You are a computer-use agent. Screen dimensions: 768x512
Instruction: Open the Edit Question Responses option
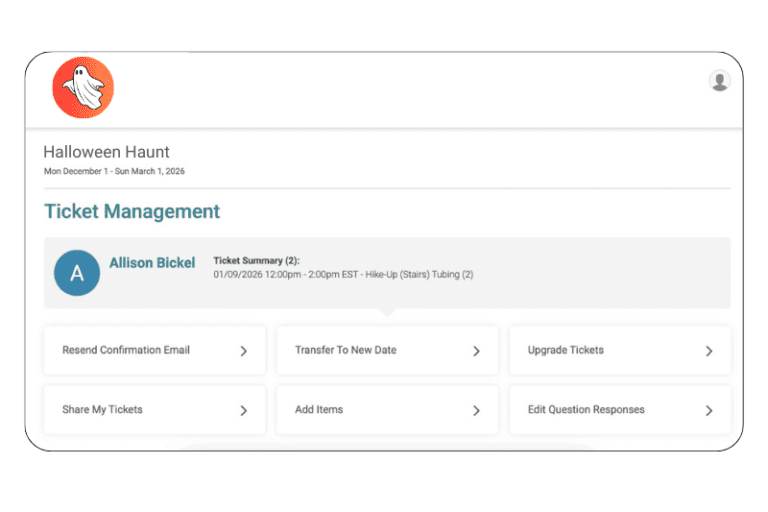point(586,410)
